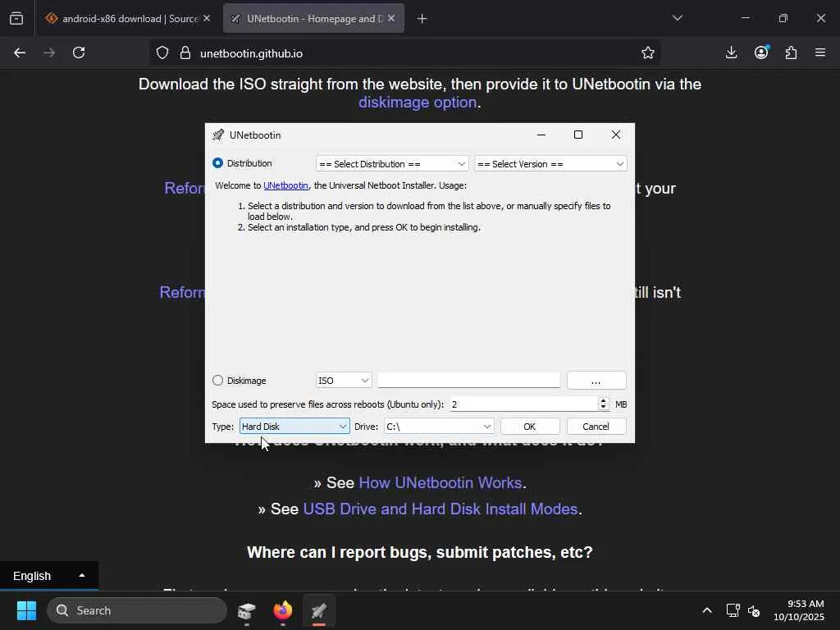The height and width of the screenshot is (630, 840).
Task: Minimize the UNetbootin dialog
Action: tap(541, 135)
